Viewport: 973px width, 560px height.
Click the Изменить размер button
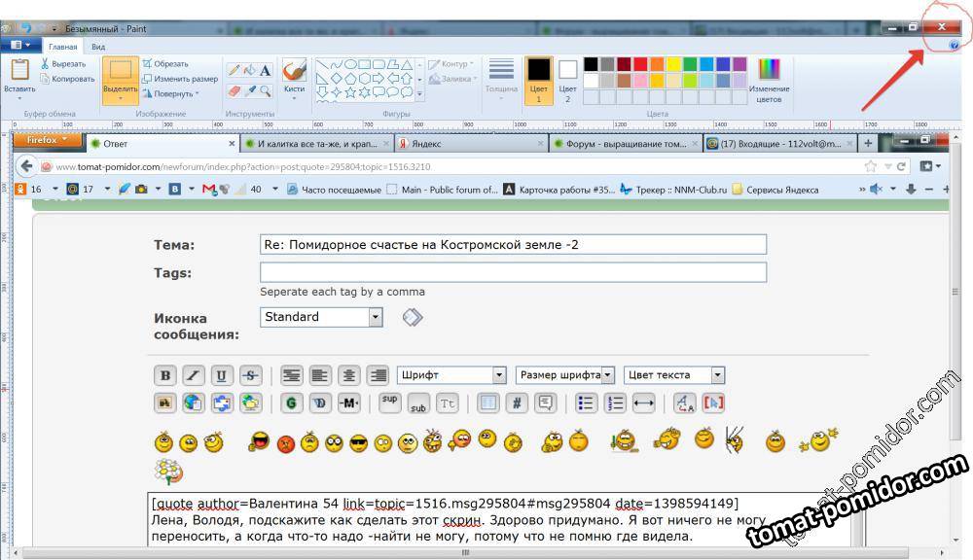click(x=180, y=79)
